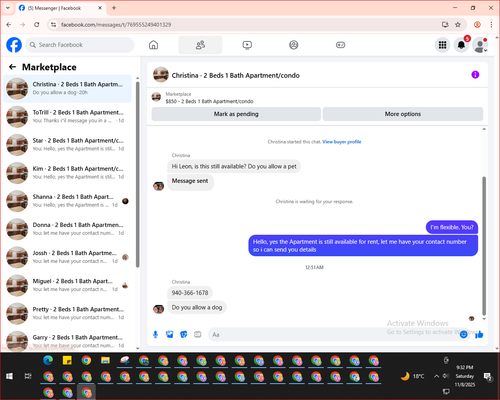
Task: Click More options button
Action: 403,114
